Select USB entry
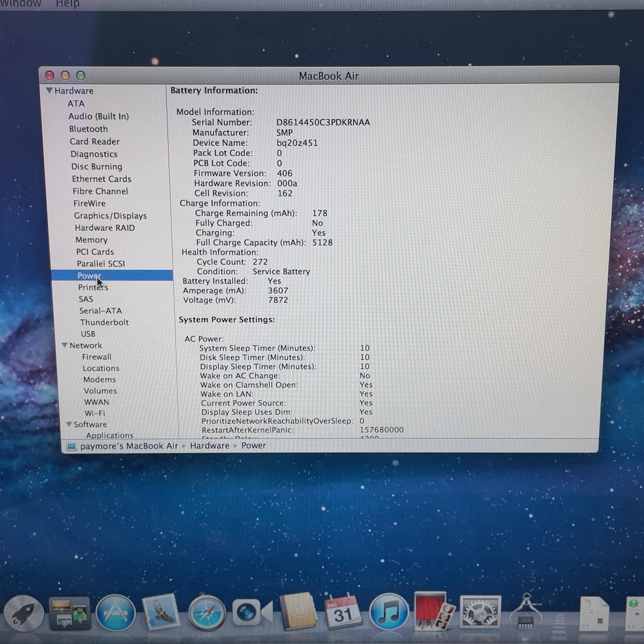Image resolution: width=644 pixels, height=644 pixels. [x=87, y=334]
